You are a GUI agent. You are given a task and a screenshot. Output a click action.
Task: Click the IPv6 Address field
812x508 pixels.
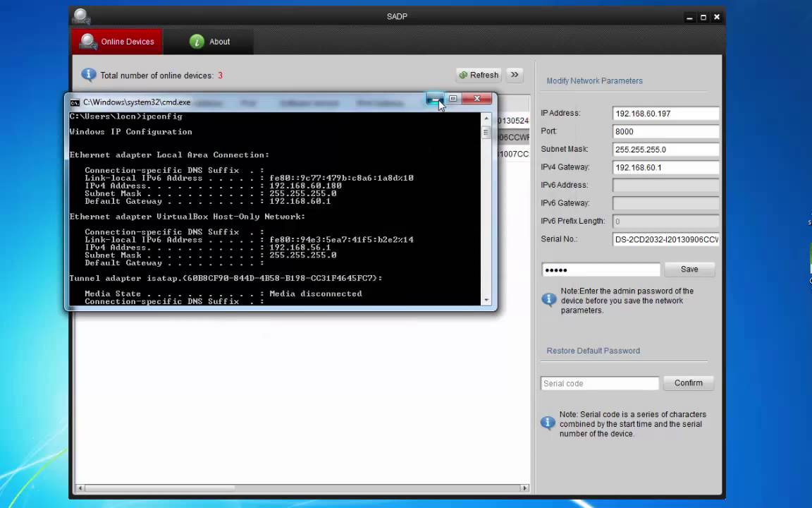click(x=665, y=185)
